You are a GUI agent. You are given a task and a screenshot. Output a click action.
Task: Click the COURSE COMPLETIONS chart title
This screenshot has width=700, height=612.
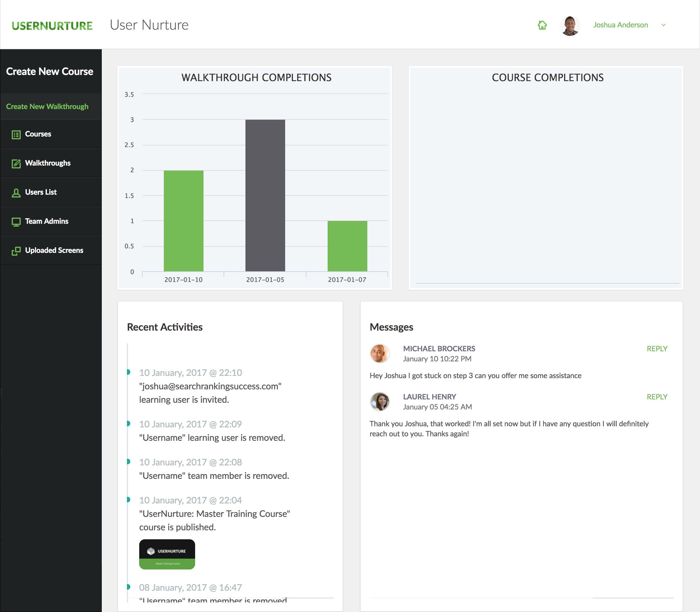[x=547, y=77]
